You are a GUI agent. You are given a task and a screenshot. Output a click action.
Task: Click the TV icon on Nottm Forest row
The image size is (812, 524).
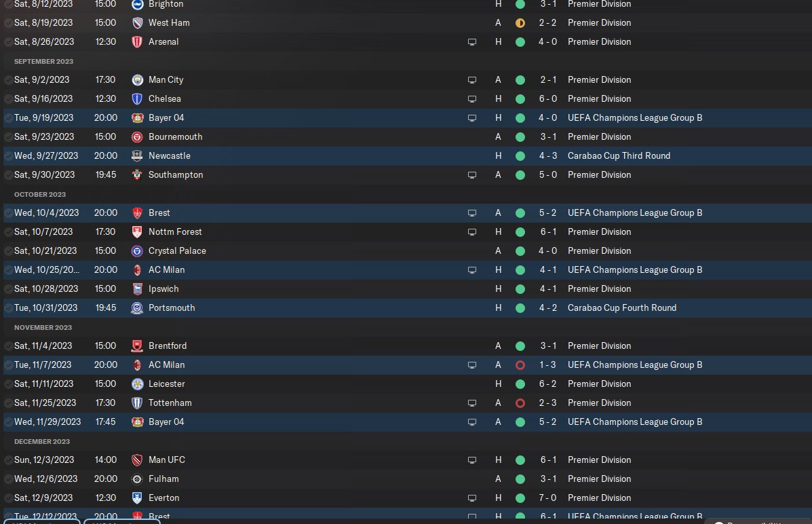tap(472, 231)
